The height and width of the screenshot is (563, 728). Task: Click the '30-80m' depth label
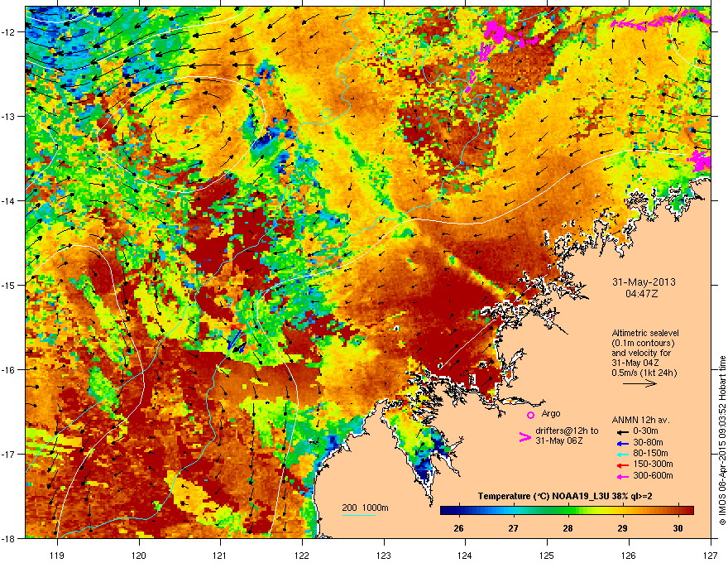click(x=648, y=443)
